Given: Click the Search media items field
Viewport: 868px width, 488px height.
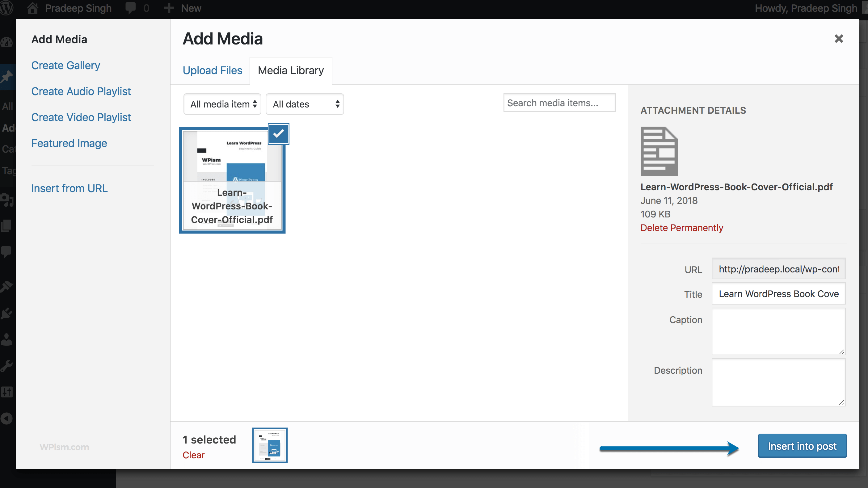Looking at the screenshot, I should (x=559, y=103).
